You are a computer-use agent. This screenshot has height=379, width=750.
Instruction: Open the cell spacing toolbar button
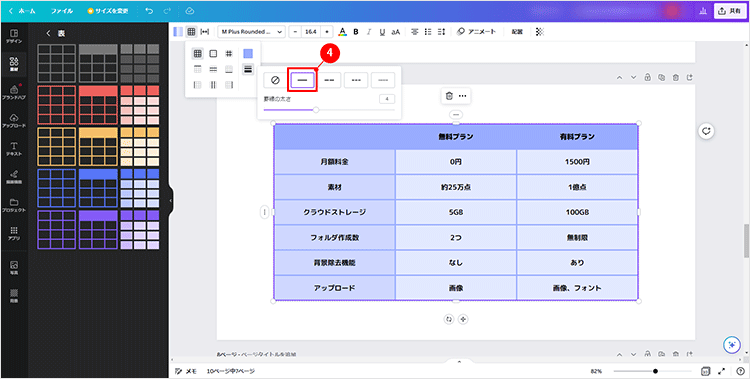pyautogui.click(x=205, y=32)
